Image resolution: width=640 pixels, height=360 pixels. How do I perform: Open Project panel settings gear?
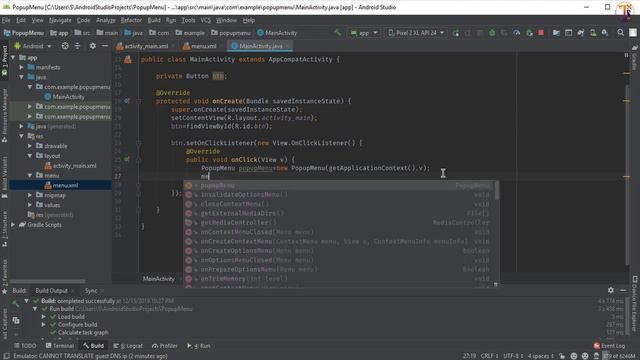pyautogui.click(x=93, y=46)
